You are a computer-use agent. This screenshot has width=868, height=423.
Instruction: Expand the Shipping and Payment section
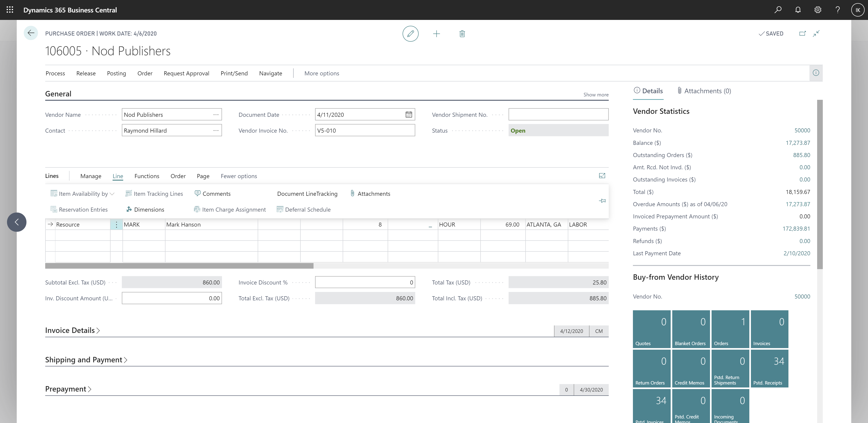click(84, 359)
